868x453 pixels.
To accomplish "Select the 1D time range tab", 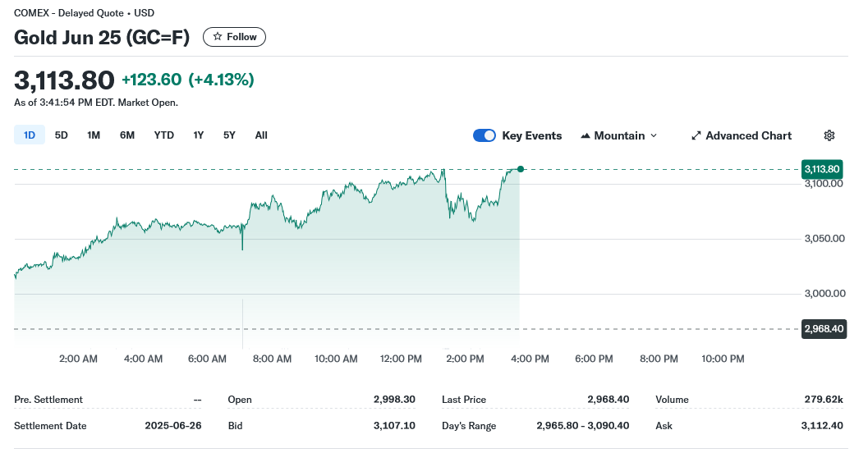I will pos(30,135).
